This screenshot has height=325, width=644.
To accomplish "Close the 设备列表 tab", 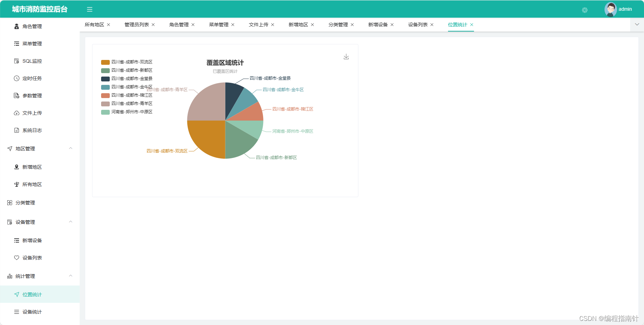I will pyautogui.click(x=432, y=25).
